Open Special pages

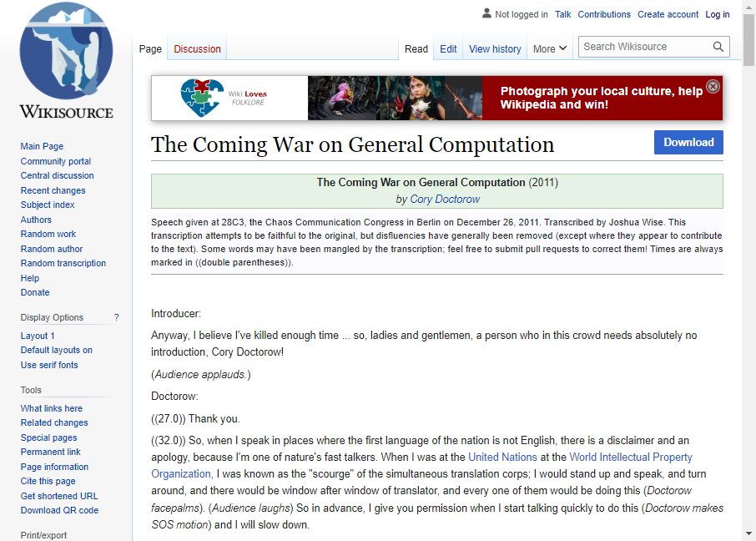pos(48,437)
